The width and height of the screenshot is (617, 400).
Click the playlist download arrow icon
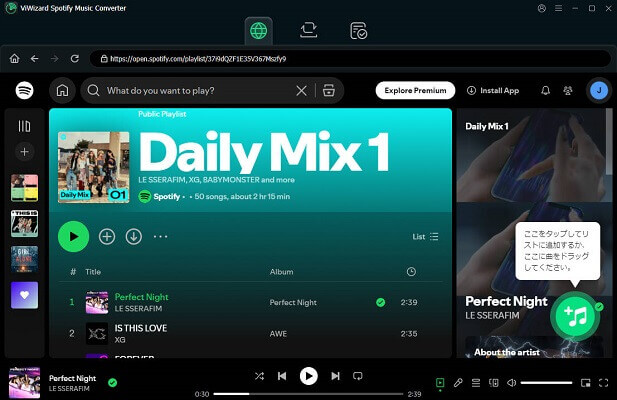coord(134,236)
